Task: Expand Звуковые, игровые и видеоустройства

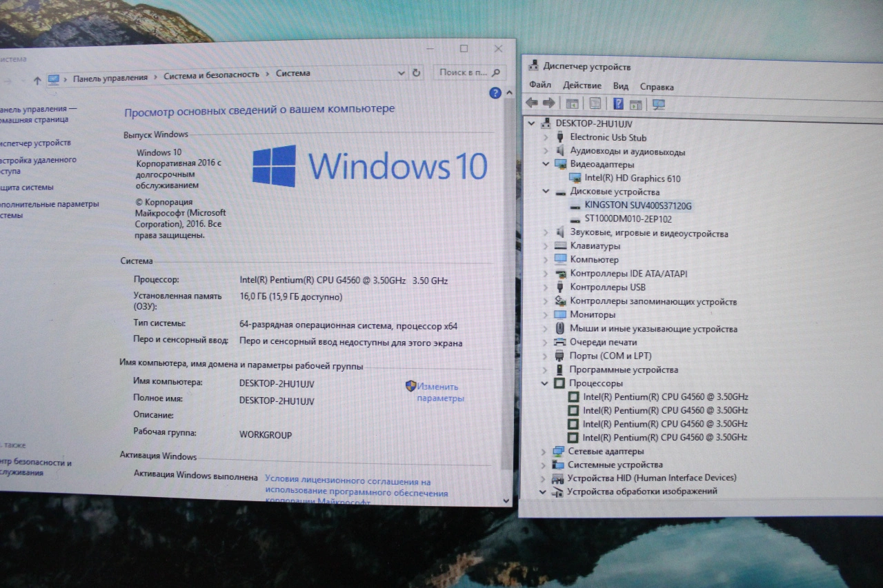Action: tap(546, 233)
